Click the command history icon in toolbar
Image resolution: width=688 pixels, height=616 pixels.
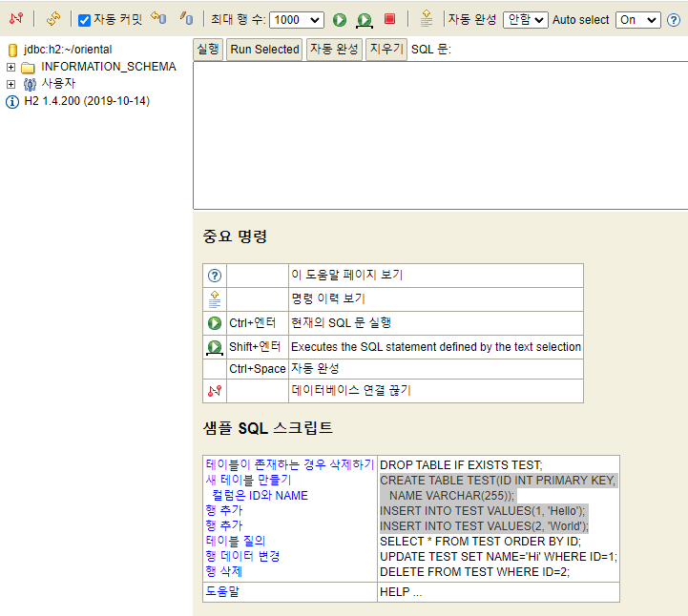[426, 19]
